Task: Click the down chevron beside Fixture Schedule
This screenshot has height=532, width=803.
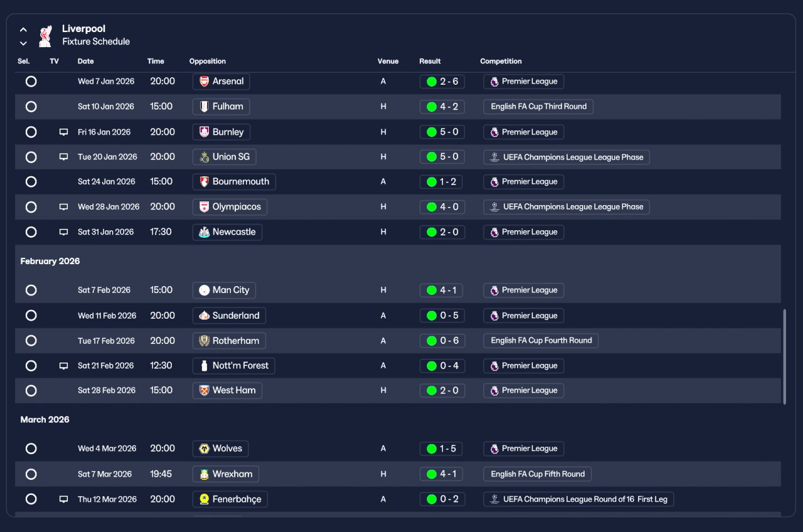Action: pyautogui.click(x=23, y=43)
